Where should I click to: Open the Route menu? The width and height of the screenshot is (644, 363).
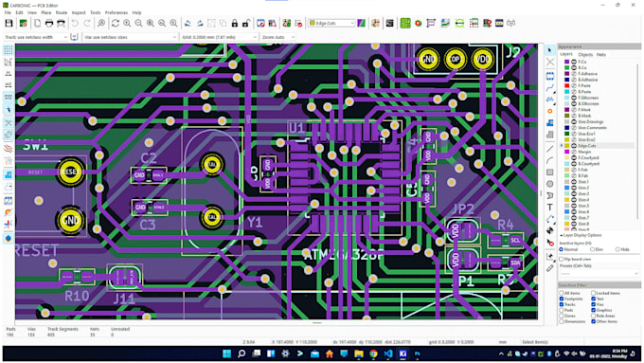(62, 12)
